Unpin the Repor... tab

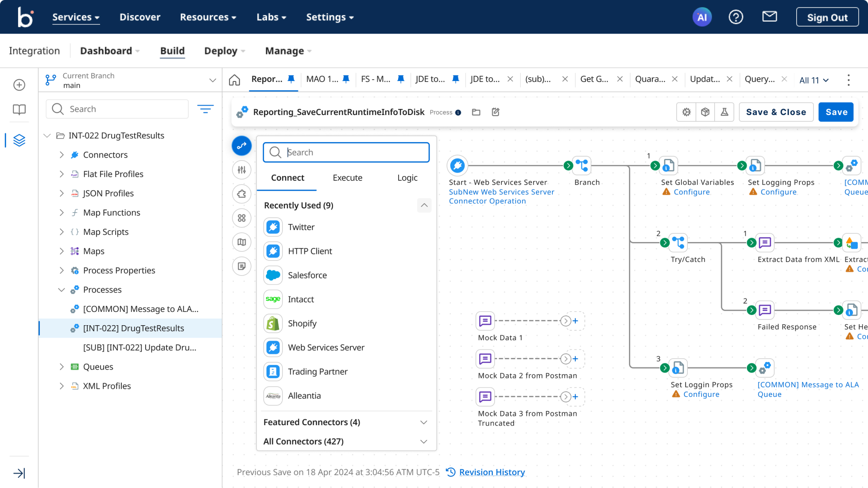click(291, 79)
